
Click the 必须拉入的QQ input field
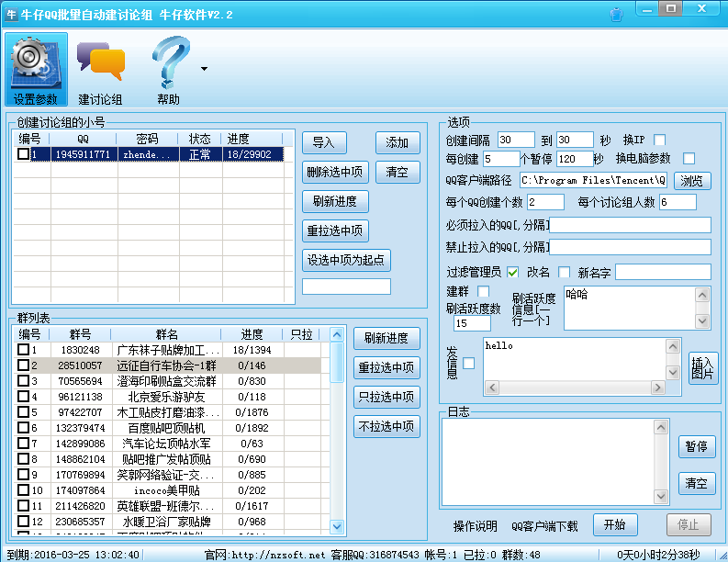[630, 225]
